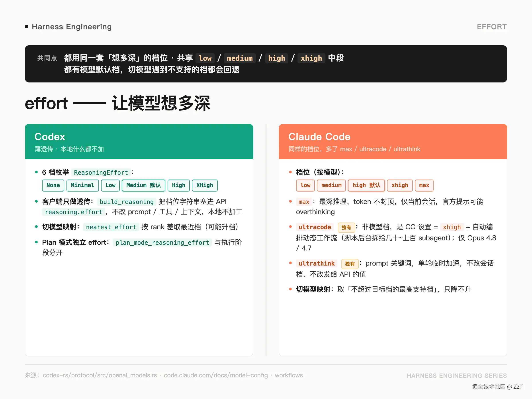Click the '独有' badge next to ultracode

[346, 227]
